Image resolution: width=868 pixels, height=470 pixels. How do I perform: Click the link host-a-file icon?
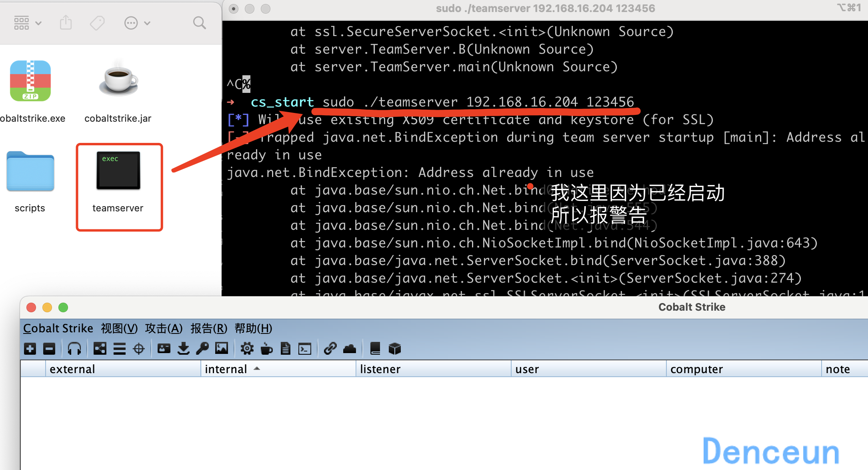coord(330,349)
